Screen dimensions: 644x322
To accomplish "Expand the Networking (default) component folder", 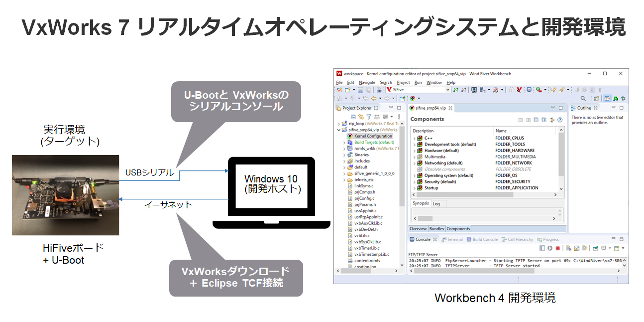I will [414, 163].
